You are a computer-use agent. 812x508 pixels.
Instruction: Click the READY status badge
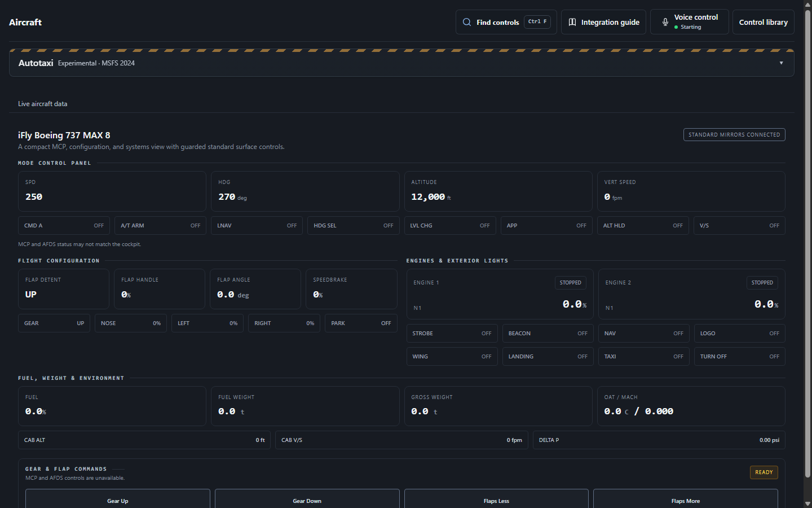[x=764, y=472]
